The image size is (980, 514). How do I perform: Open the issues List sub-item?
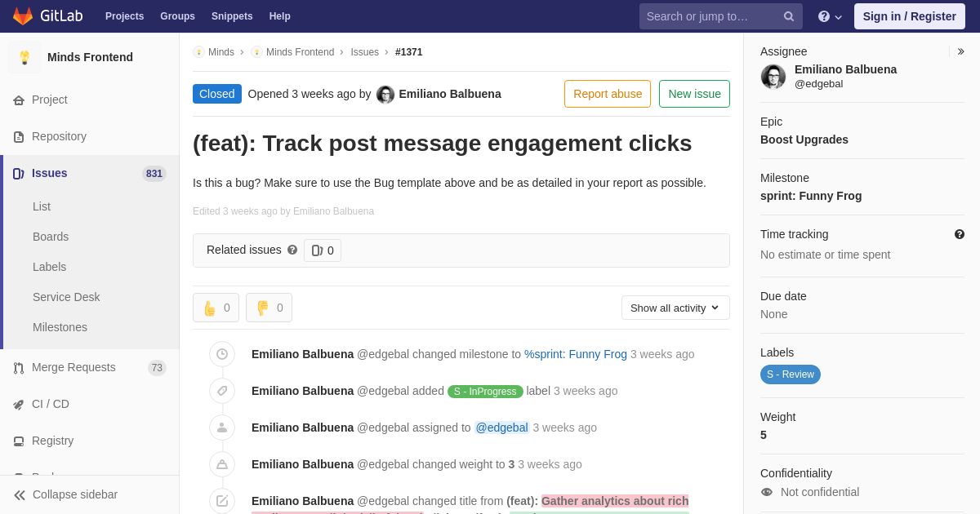click(42, 206)
